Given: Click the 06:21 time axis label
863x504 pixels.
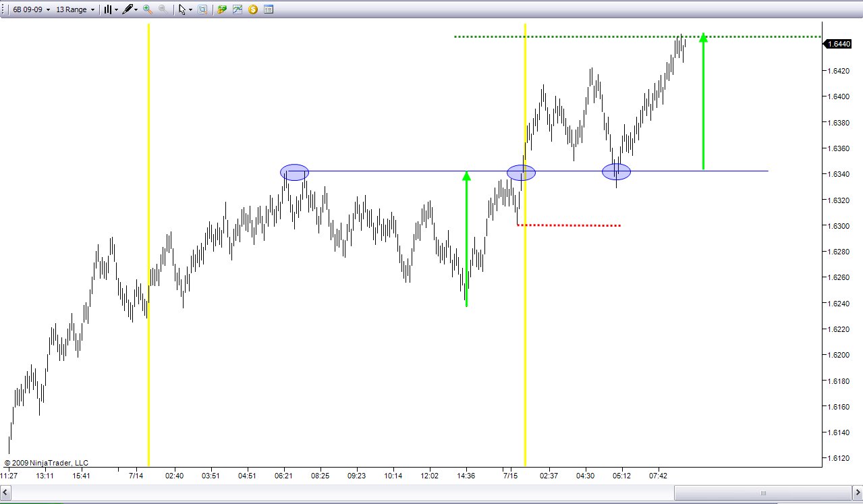Looking at the screenshot, I should coord(284,476).
